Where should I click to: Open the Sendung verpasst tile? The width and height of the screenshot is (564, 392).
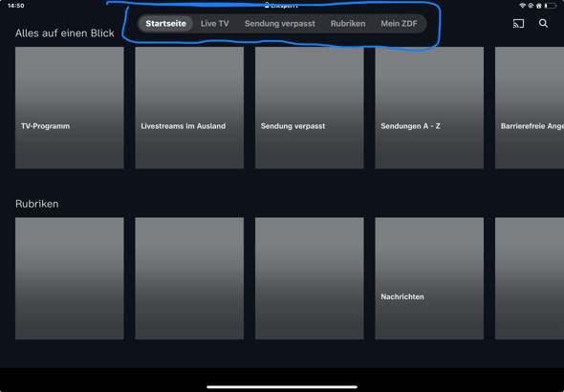click(x=310, y=108)
